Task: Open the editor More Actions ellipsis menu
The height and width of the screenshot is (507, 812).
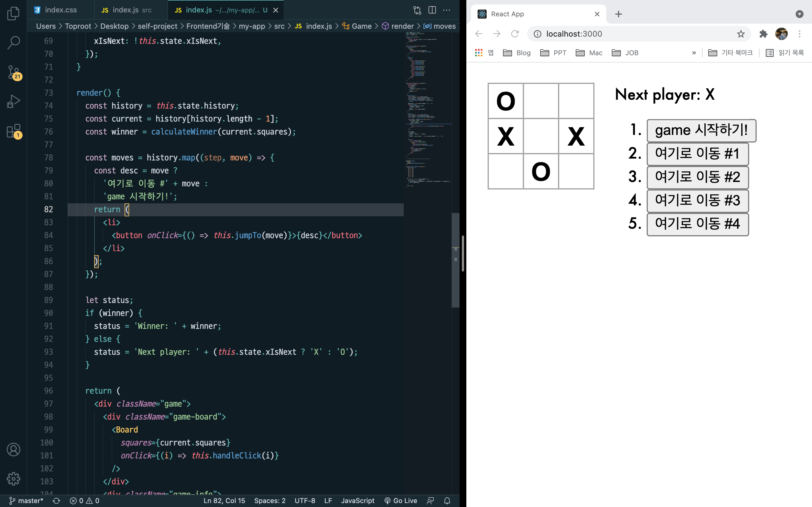Action: coord(447,10)
